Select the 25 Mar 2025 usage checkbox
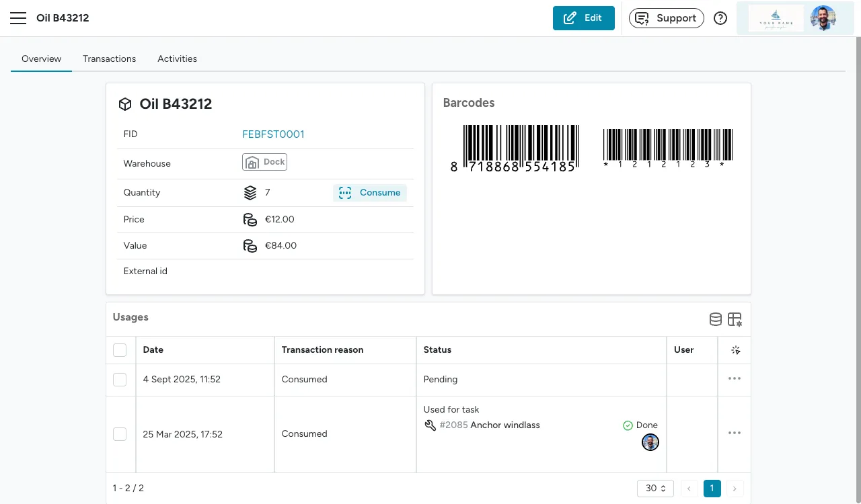This screenshot has width=861, height=504. [x=120, y=434]
